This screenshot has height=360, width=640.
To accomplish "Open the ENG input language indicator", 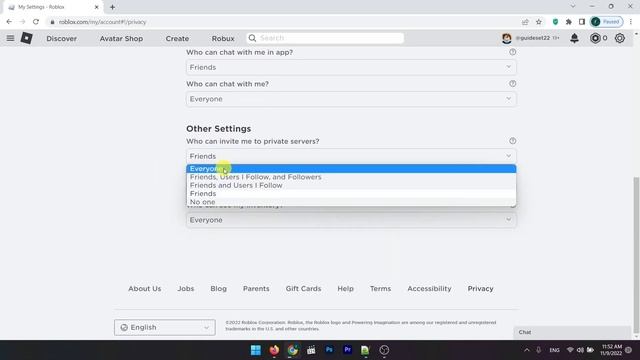I will click(x=554, y=350).
